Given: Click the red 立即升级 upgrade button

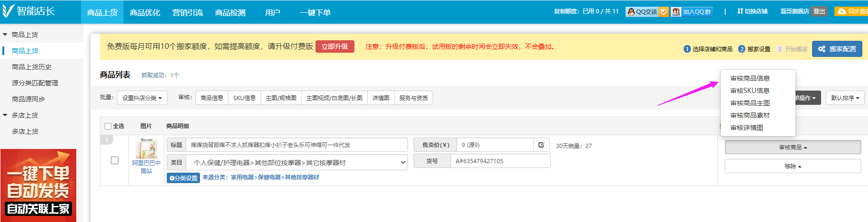Looking at the screenshot, I should point(335,46).
